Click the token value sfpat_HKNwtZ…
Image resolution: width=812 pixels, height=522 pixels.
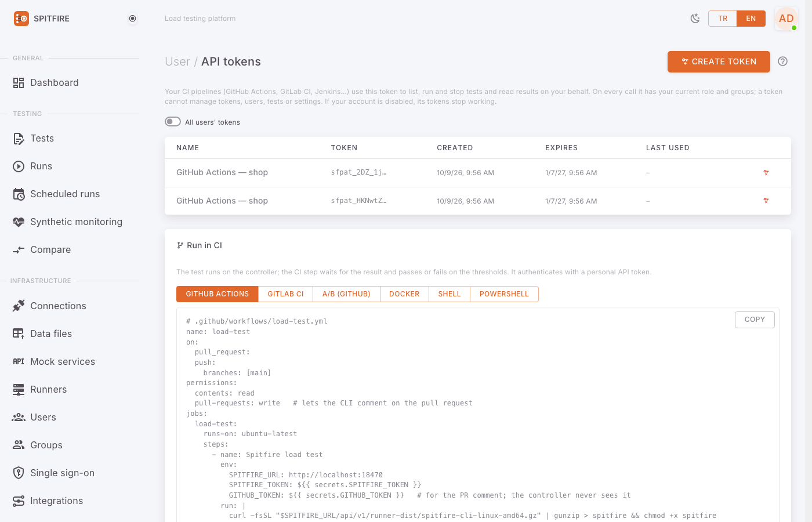[358, 201]
